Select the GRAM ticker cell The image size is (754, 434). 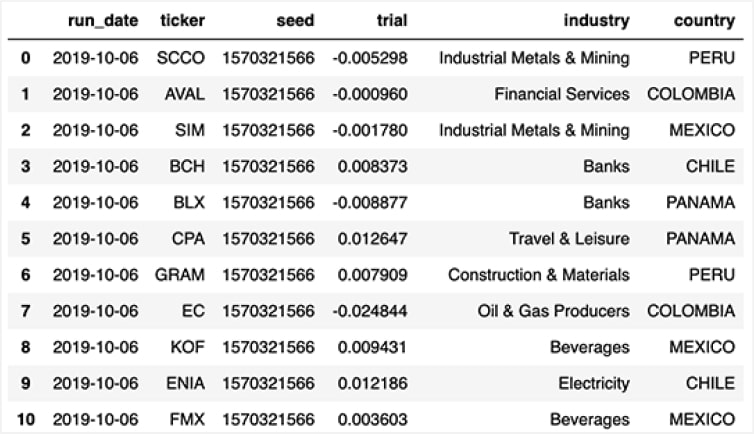click(x=179, y=274)
